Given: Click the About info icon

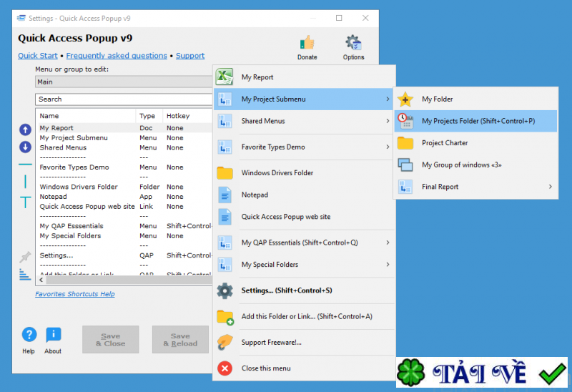Looking at the screenshot, I should pyautogui.click(x=53, y=335).
